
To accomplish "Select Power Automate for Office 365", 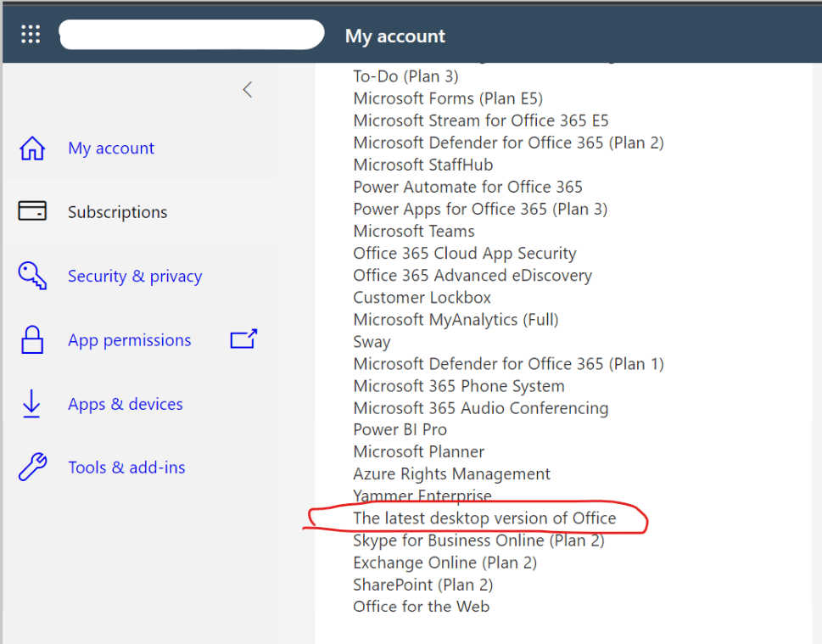I will (x=467, y=187).
